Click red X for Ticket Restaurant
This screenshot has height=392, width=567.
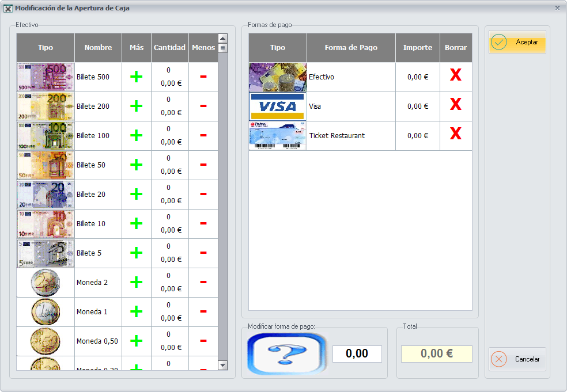pyautogui.click(x=455, y=136)
